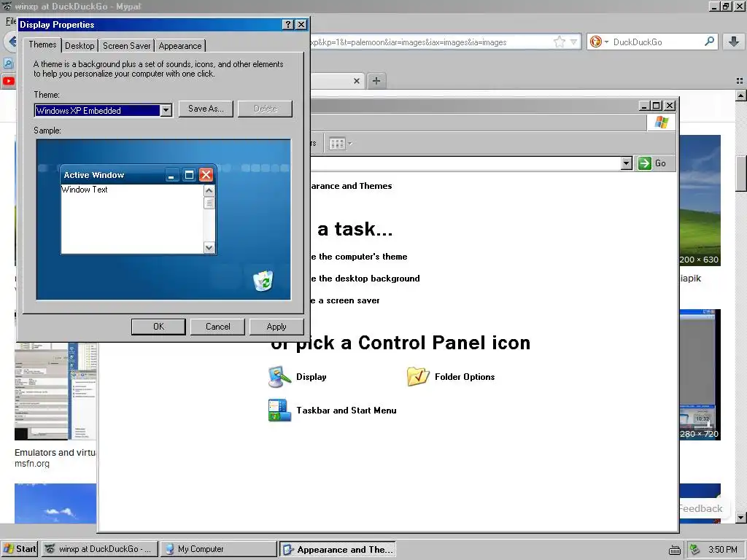The height and width of the screenshot is (560, 747).
Task: Click the search magnifier in the DuckDuckGo box
Action: click(x=709, y=42)
